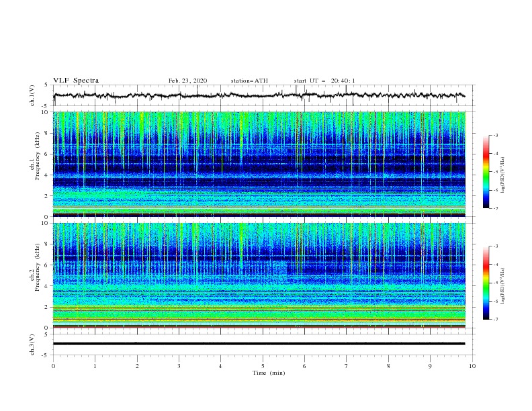
Task: Click the "4" time axis tick label
Action: (221, 366)
